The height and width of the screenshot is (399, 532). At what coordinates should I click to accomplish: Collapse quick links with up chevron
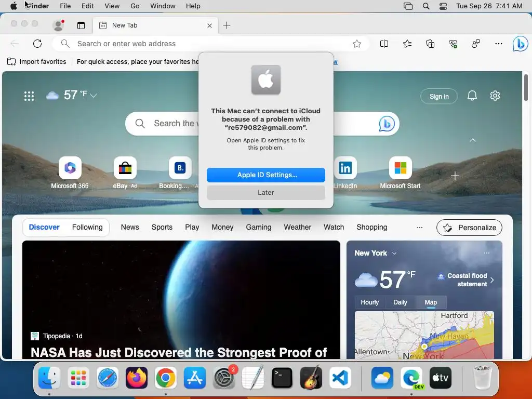[473, 140]
